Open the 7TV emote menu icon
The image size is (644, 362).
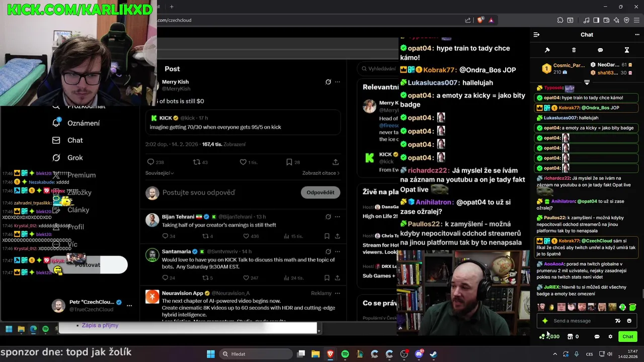pos(618,321)
